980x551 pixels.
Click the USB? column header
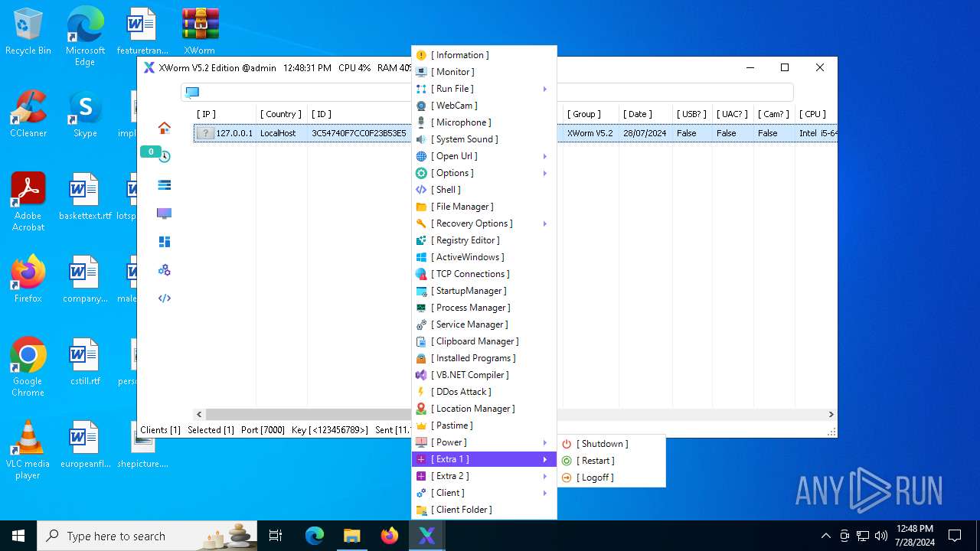692,114
